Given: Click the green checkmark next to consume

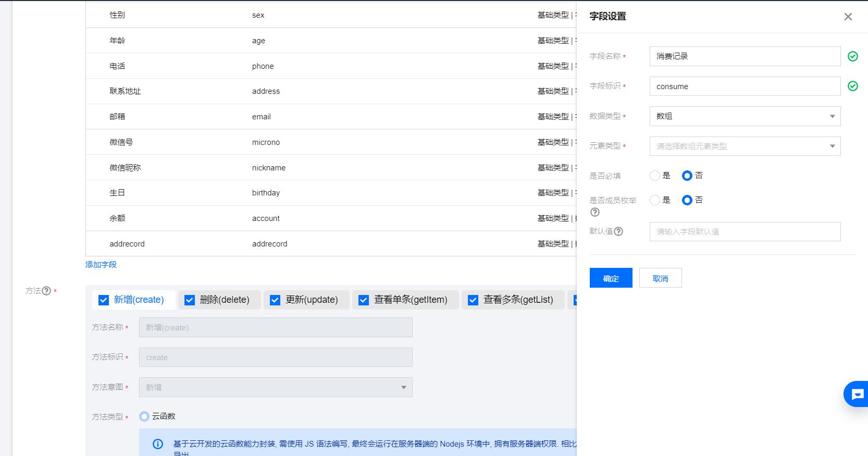Looking at the screenshot, I should [852, 86].
